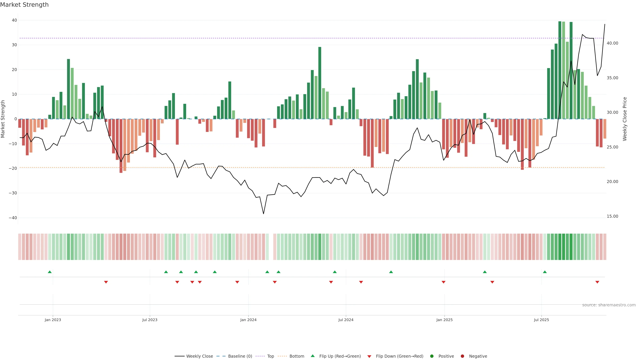
Task: Click the rightmost red Flip Down triangle marker
Action: click(x=597, y=282)
